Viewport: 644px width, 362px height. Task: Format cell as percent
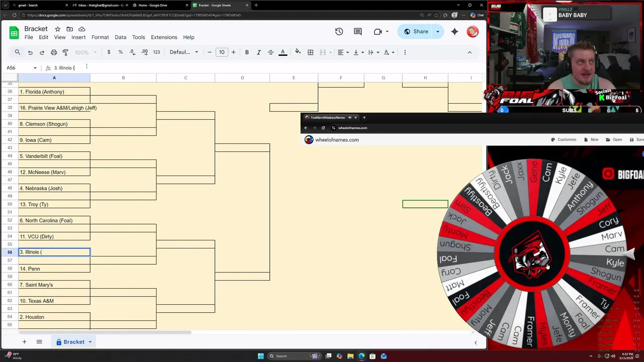(120, 52)
